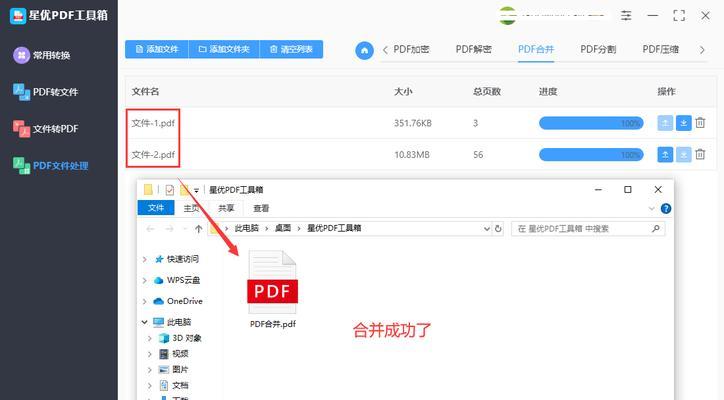This screenshot has height=400, width=724.
Task: Open the 主页 ribbon tab in Explorer
Action: coord(191,208)
